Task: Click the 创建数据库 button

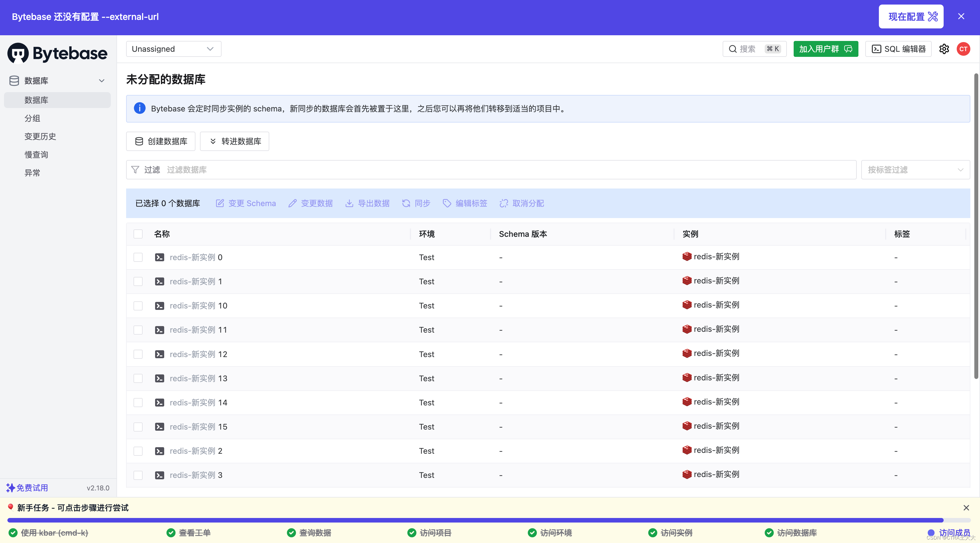Action: click(160, 141)
